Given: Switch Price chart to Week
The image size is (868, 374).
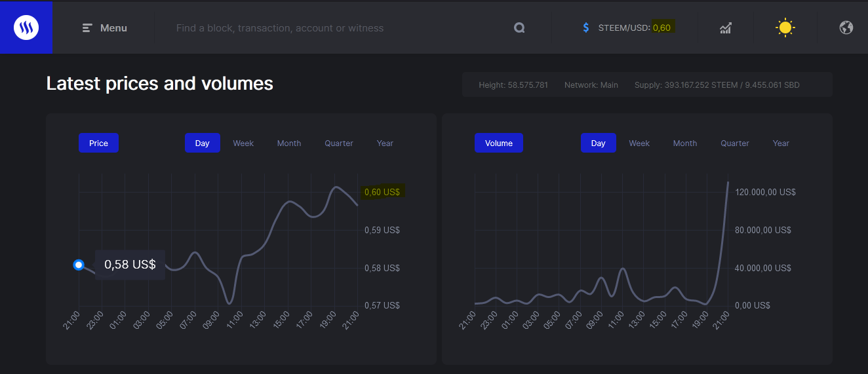Looking at the screenshot, I should (x=243, y=143).
